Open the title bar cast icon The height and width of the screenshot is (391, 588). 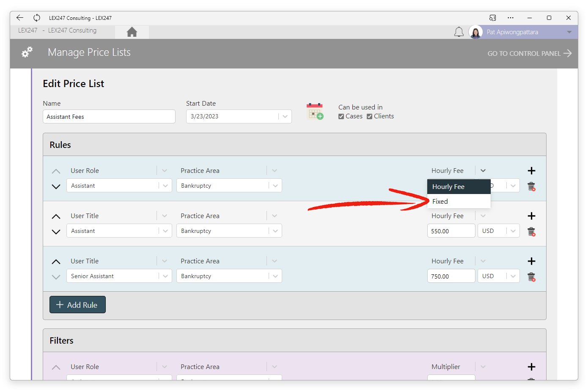tap(492, 18)
